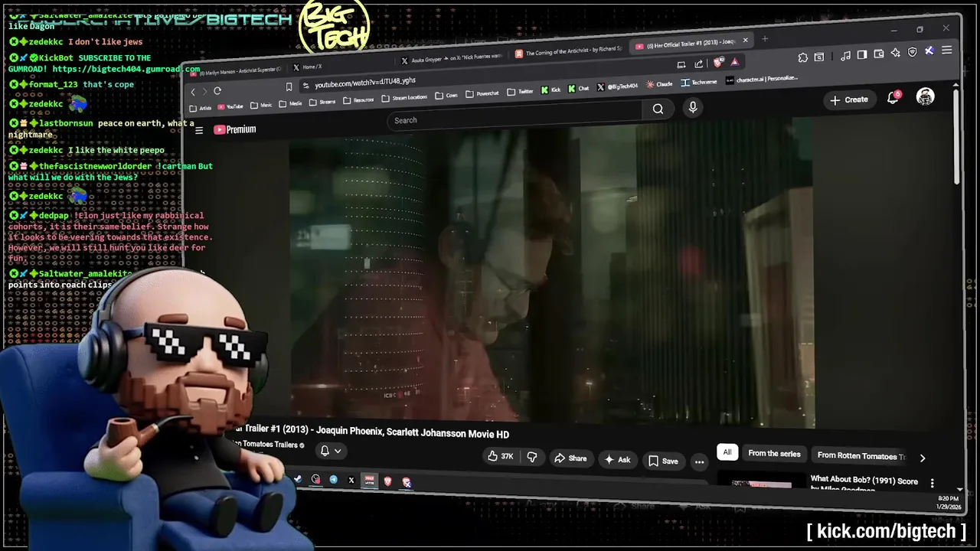Screen dimensions: 980x551
Task: Close the Her Official Trailer tab
Action: pyautogui.click(x=745, y=41)
